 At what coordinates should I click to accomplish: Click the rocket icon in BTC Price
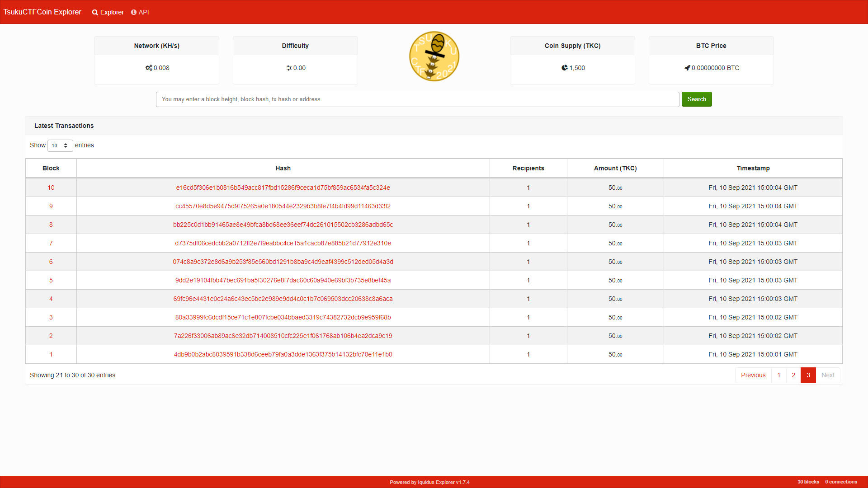click(687, 68)
